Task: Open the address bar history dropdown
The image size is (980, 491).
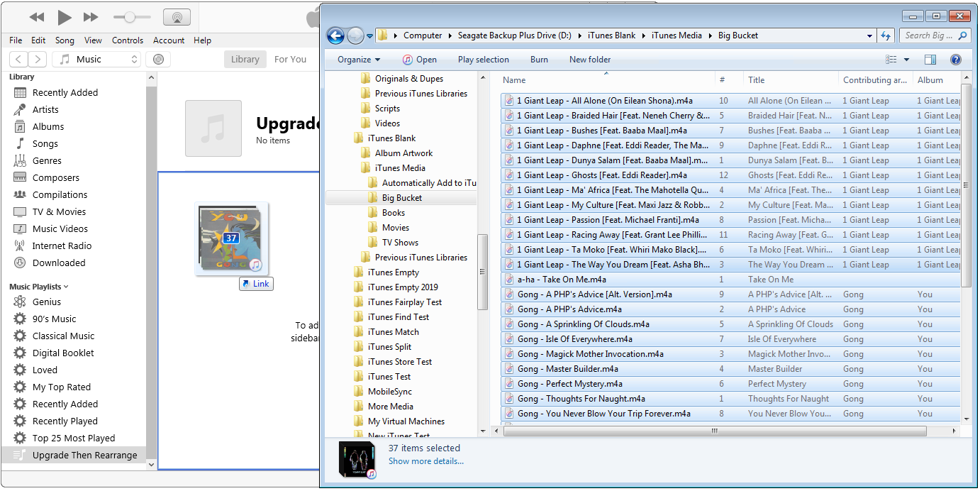Action: (870, 35)
